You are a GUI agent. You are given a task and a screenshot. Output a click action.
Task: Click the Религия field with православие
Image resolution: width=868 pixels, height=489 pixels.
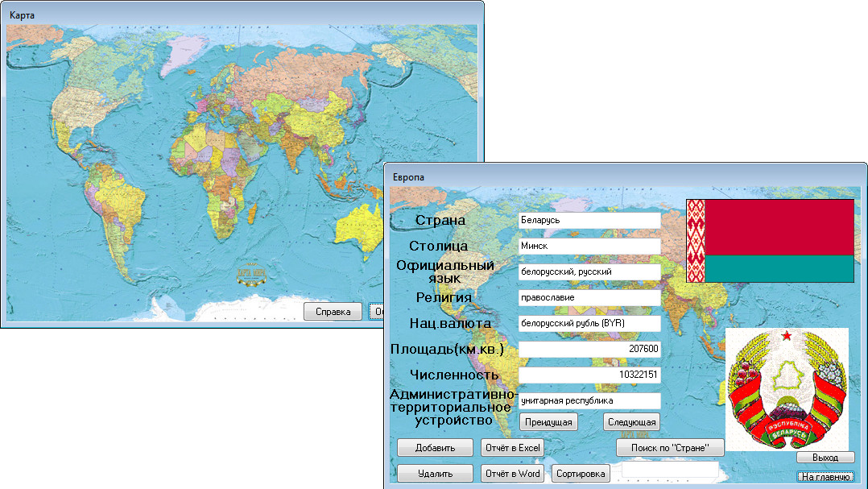pos(589,297)
